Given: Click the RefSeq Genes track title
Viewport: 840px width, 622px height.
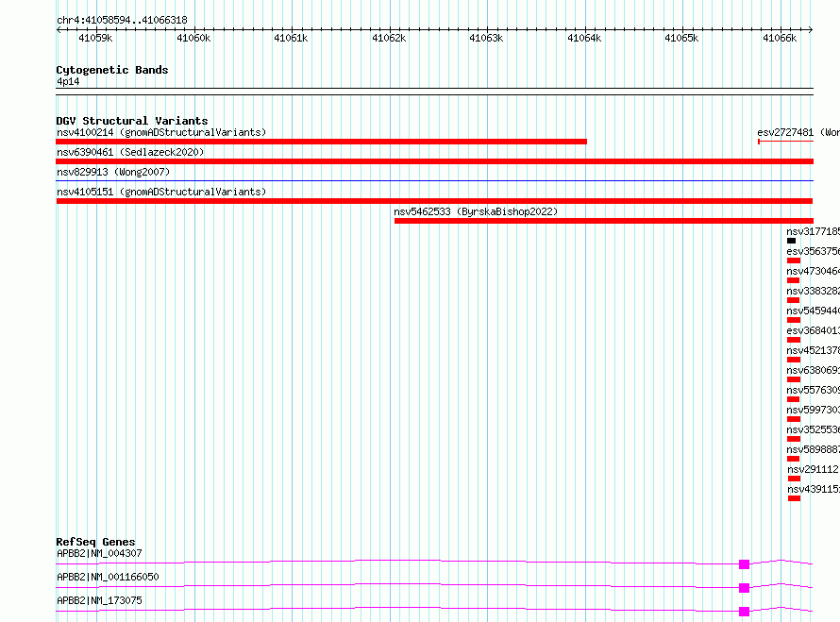Looking at the screenshot, I should pos(95,542).
